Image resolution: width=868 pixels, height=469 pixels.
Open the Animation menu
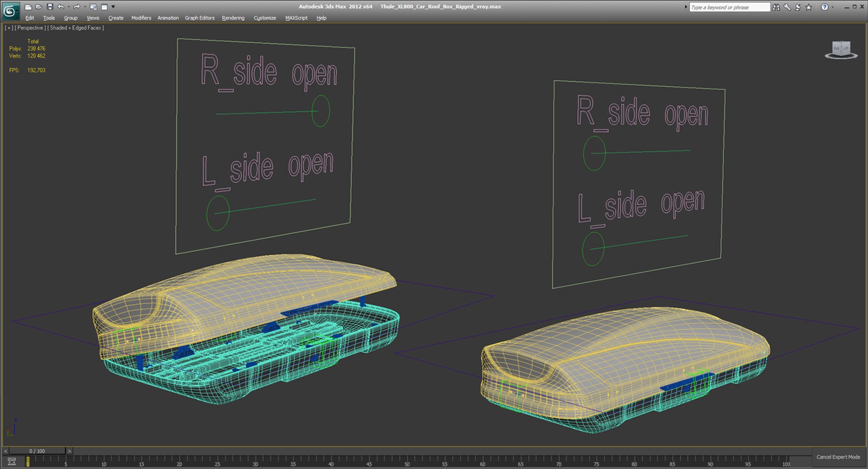pos(168,18)
